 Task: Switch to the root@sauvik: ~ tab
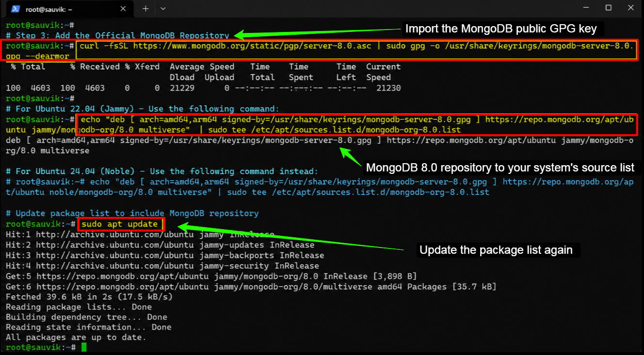click(x=70, y=9)
